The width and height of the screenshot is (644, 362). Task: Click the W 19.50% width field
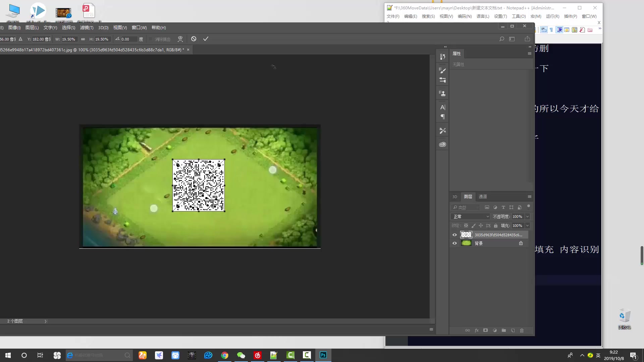click(69, 39)
